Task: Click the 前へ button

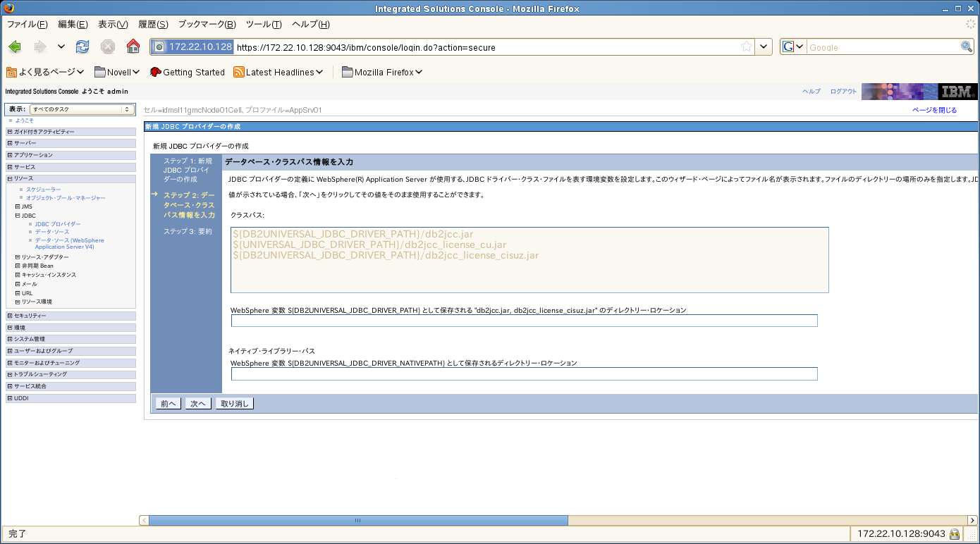Action: click(169, 404)
